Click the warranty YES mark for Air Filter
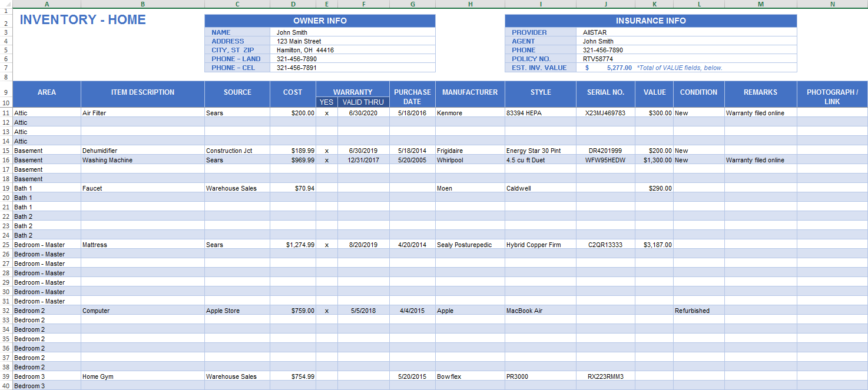Image resolution: width=868 pixels, height=390 pixels. pos(326,112)
